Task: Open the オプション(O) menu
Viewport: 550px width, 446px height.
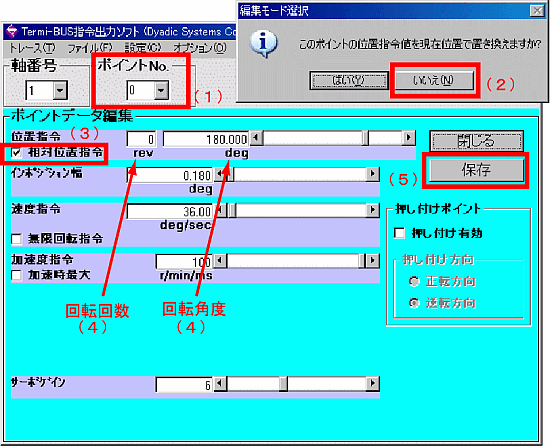Action: point(200,48)
